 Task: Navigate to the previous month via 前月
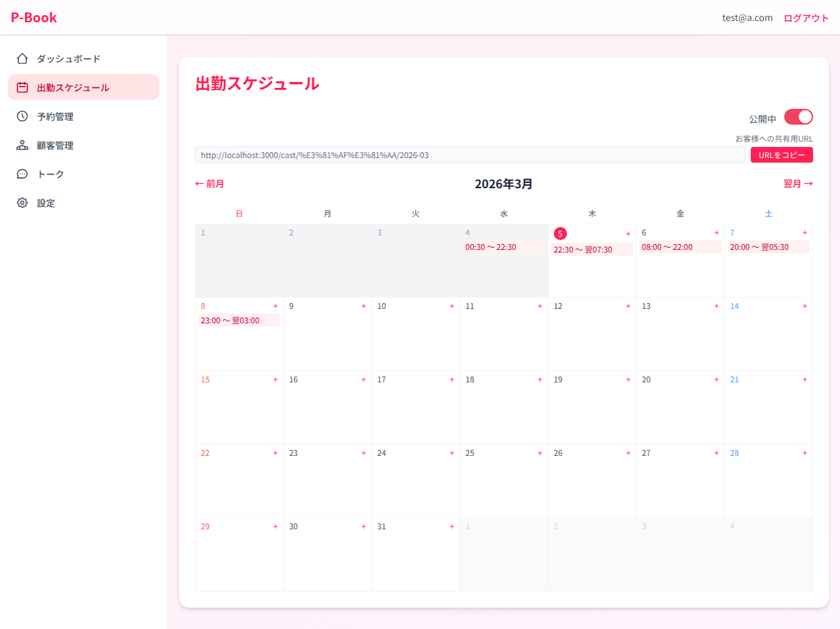tap(209, 184)
